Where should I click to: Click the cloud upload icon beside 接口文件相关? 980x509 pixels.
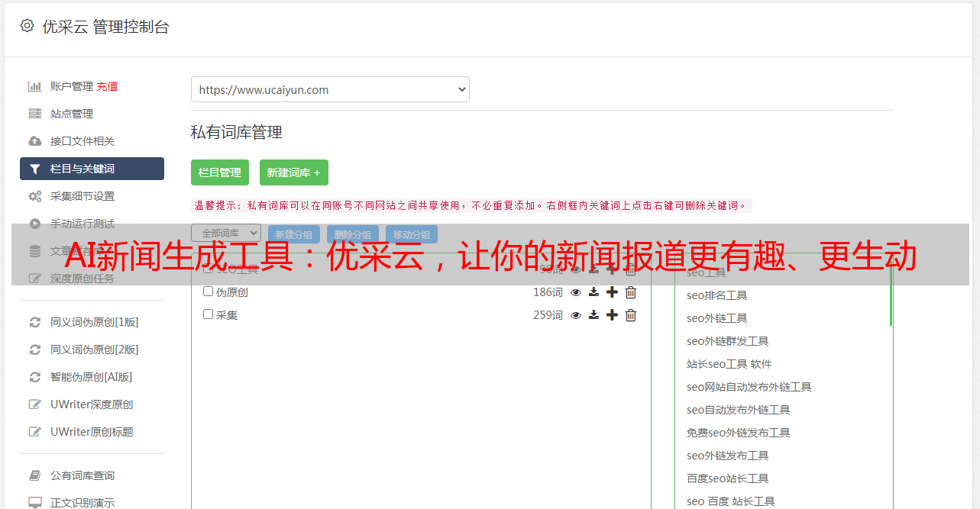[x=34, y=141]
